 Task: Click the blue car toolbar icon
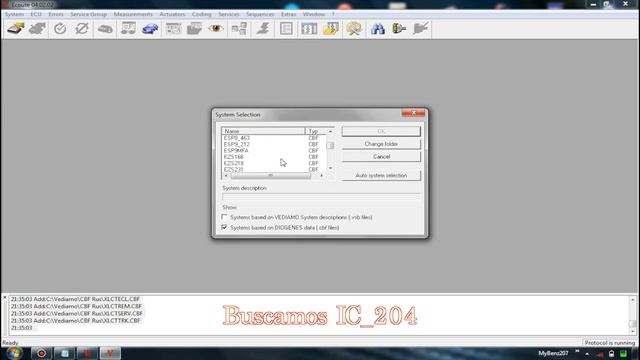pyautogui.click(x=150, y=29)
